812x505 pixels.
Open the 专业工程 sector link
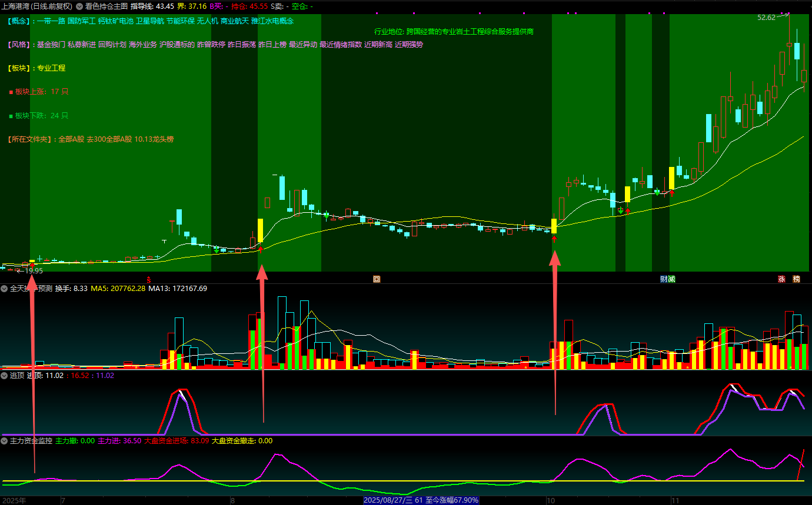51,68
